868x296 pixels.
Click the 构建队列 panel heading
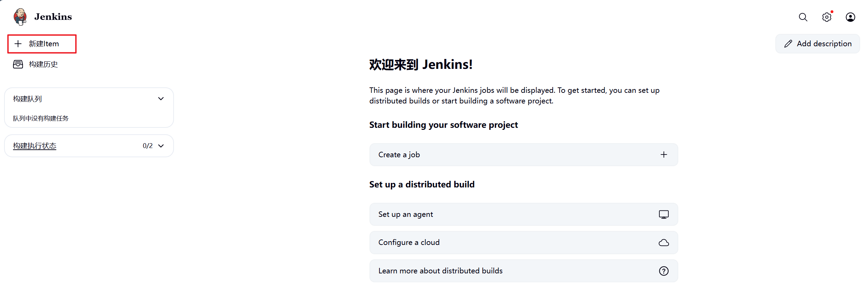(27, 99)
